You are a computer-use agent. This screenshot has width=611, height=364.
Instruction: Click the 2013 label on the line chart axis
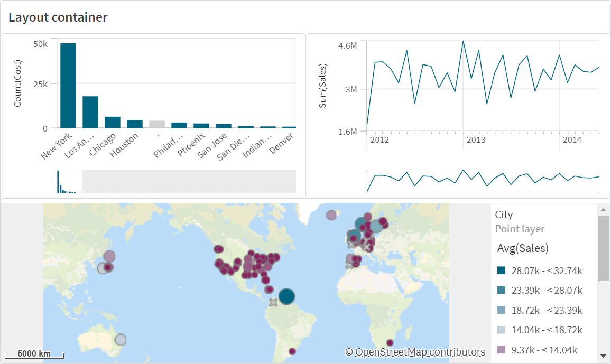[x=475, y=139]
